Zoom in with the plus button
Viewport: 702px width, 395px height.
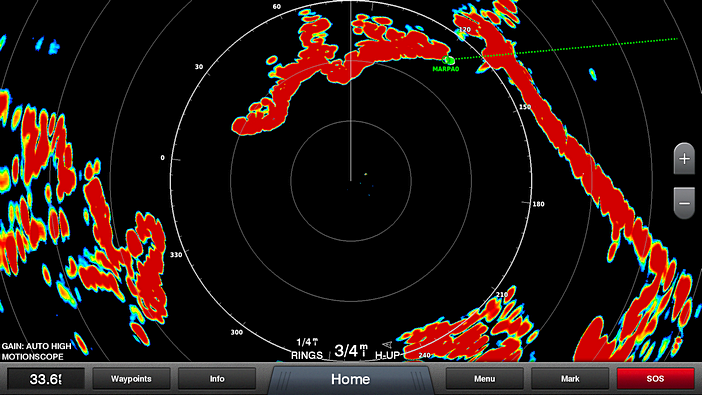click(684, 159)
